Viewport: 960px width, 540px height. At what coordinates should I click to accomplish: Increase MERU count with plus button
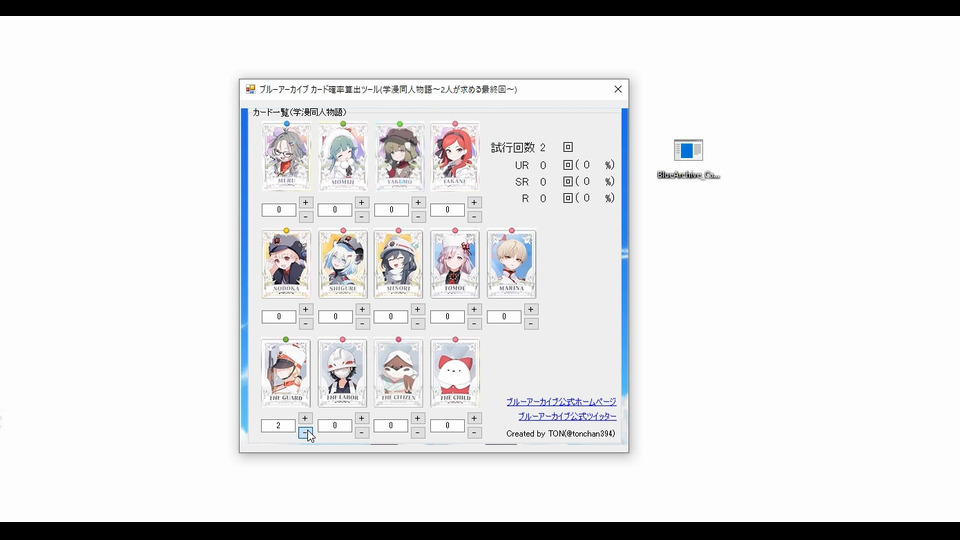tap(306, 203)
